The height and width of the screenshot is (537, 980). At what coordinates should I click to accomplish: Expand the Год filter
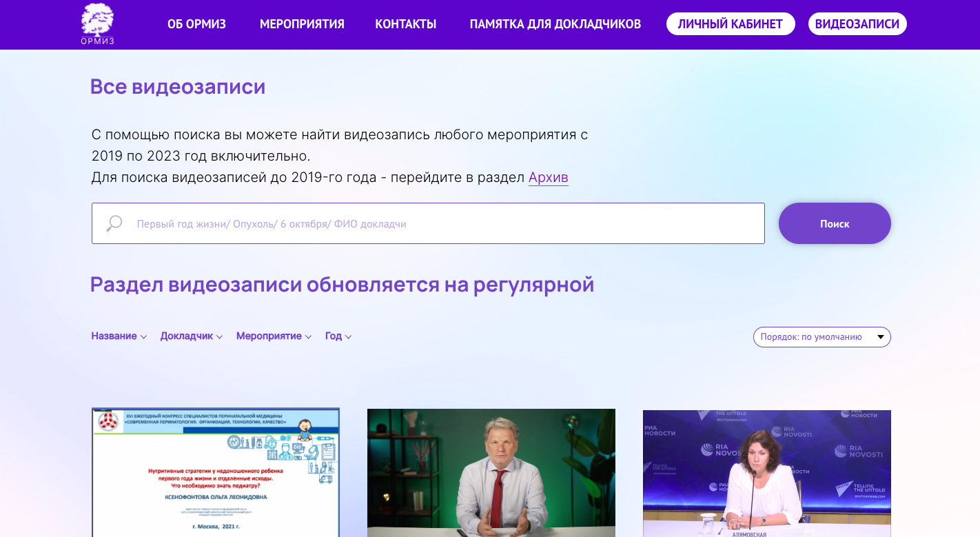tap(338, 336)
